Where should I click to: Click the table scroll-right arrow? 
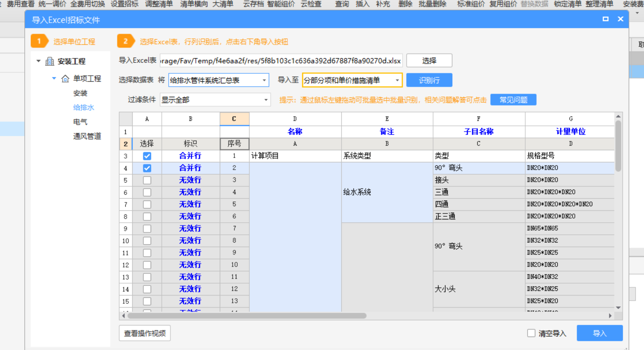610,316
